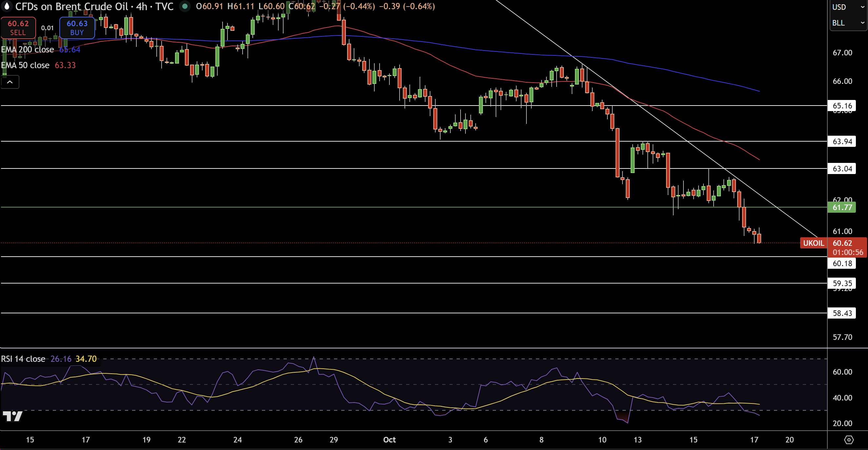Viewport: 868px width, 450px height.
Task: Open the TradingView logo at bottom left
Action: (12, 416)
